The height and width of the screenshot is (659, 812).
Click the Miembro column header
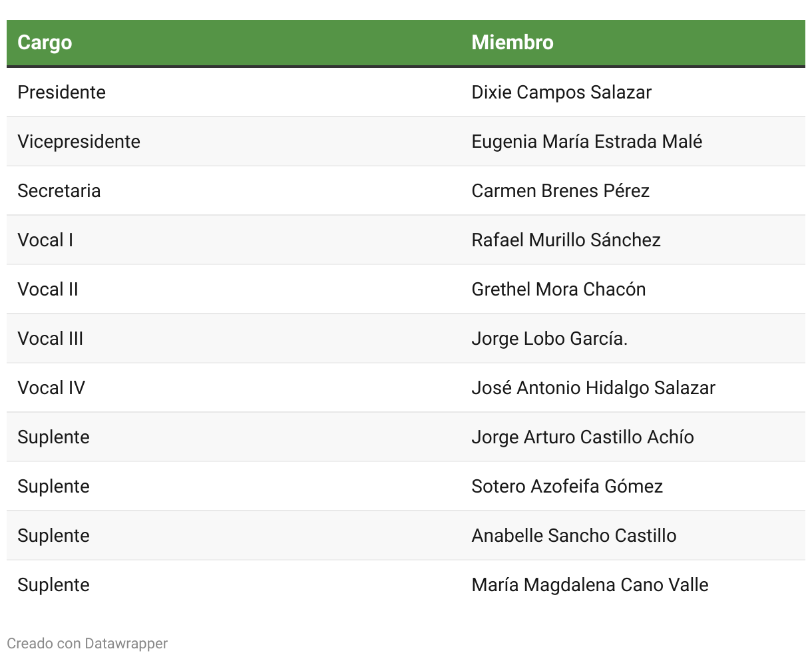coord(512,43)
